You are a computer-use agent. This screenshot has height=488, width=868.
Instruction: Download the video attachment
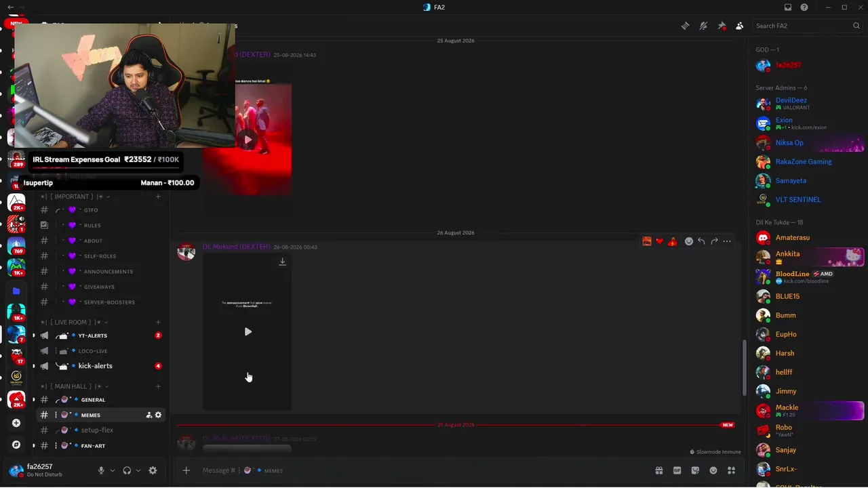[x=282, y=262]
